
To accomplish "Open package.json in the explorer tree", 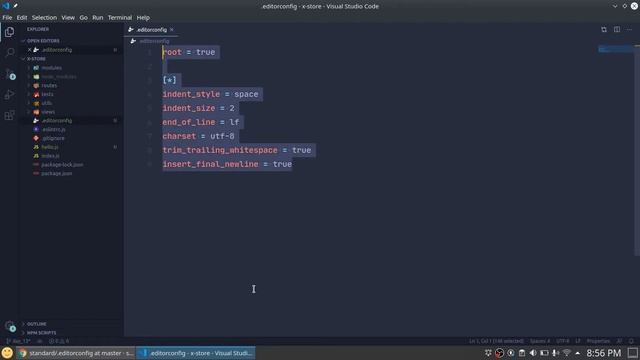I will click(56, 173).
